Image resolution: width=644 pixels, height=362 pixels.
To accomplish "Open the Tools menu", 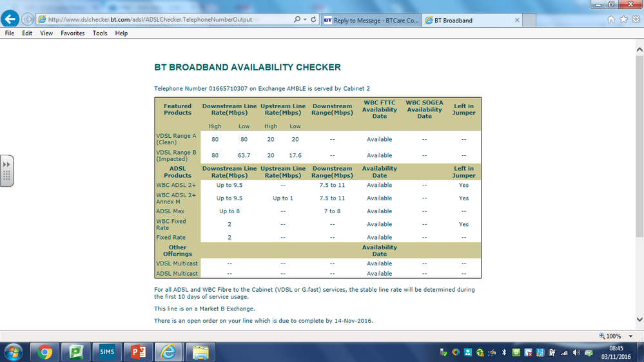I will 100,33.
